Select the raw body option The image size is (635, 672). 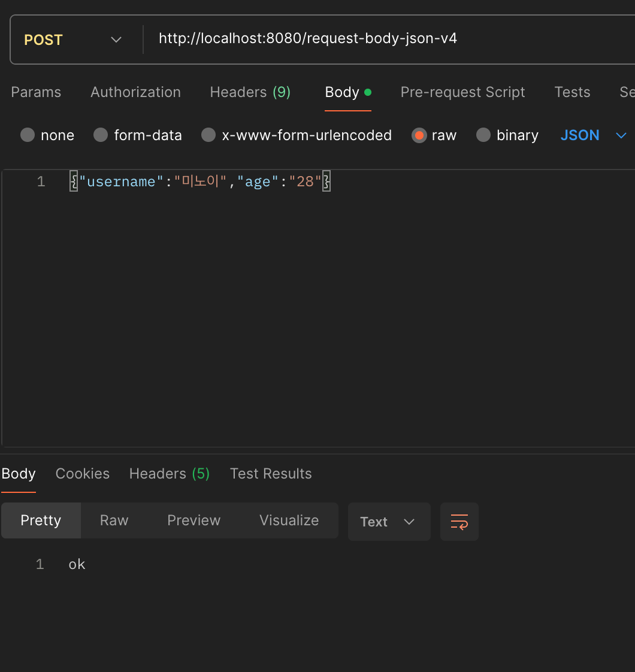point(434,135)
